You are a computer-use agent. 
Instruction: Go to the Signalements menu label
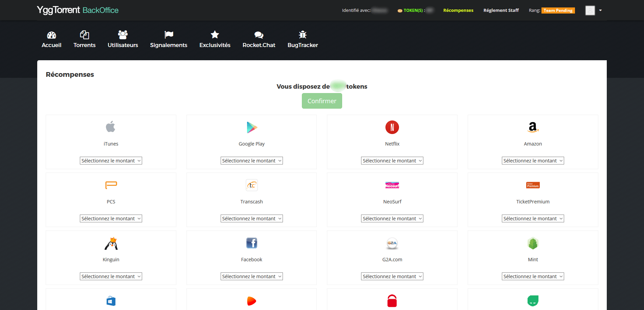(x=169, y=45)
